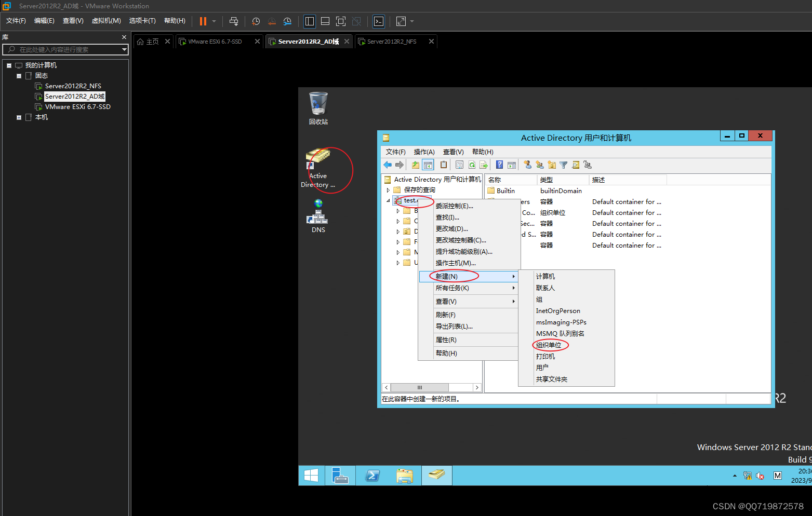Click the send Ctrl+Alt+Del icon

(x=234, y=21)
